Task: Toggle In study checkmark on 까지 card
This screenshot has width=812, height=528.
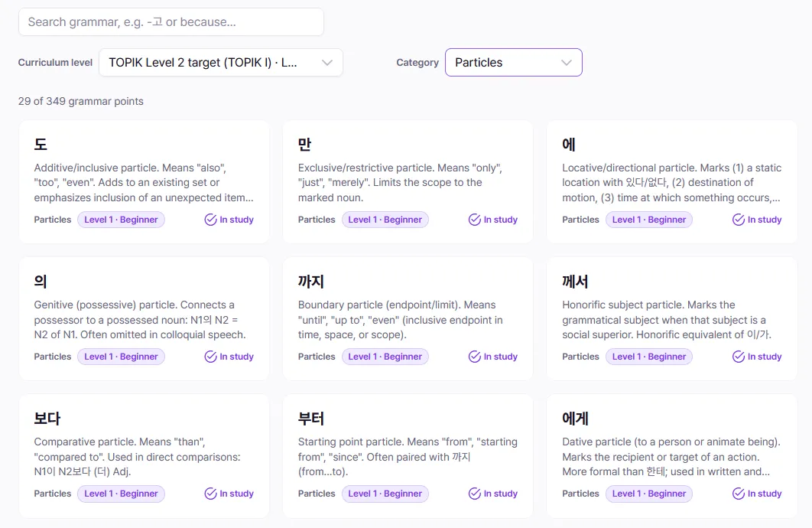Action: [493, 357]
